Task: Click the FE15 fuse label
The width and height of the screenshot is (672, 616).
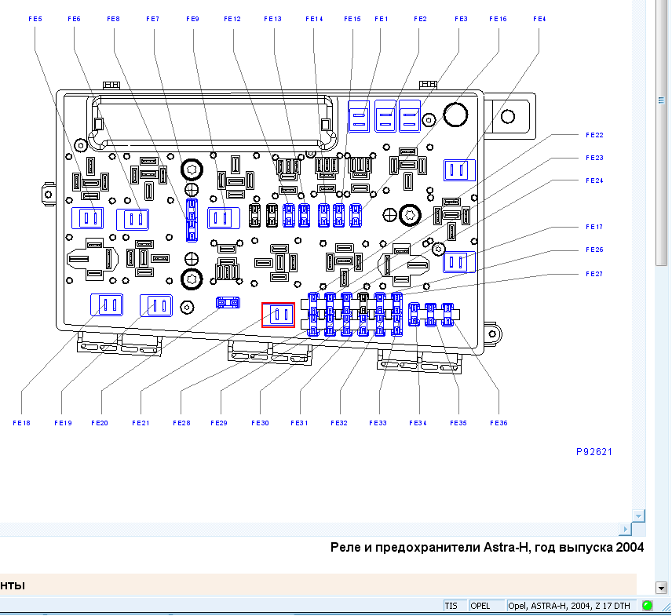Action: 352,19
